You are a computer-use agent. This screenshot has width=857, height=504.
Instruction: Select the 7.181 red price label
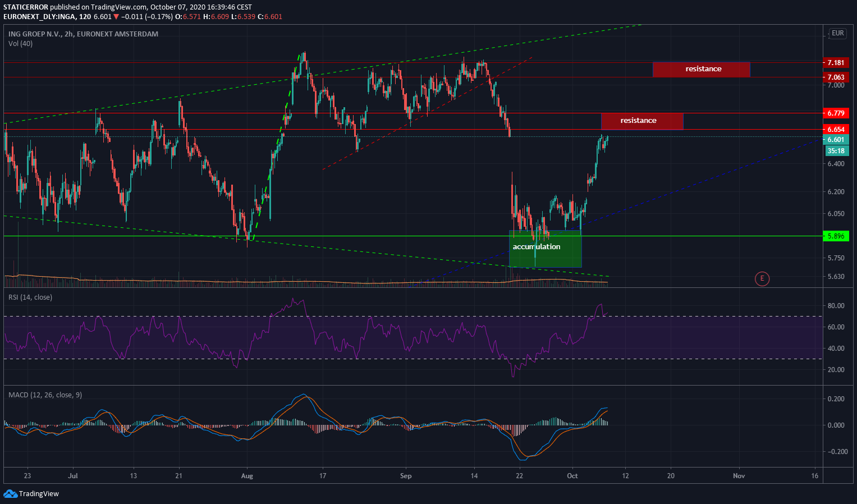pos(836,62)
